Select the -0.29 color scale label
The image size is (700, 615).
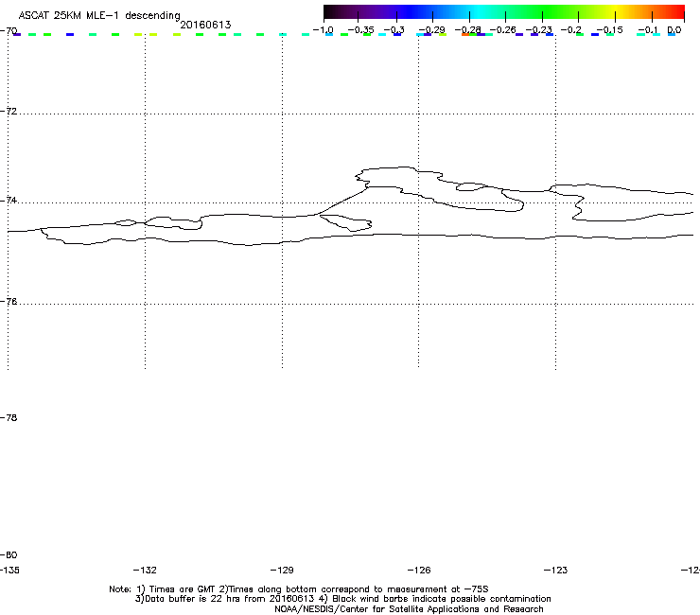click(431, 30)
